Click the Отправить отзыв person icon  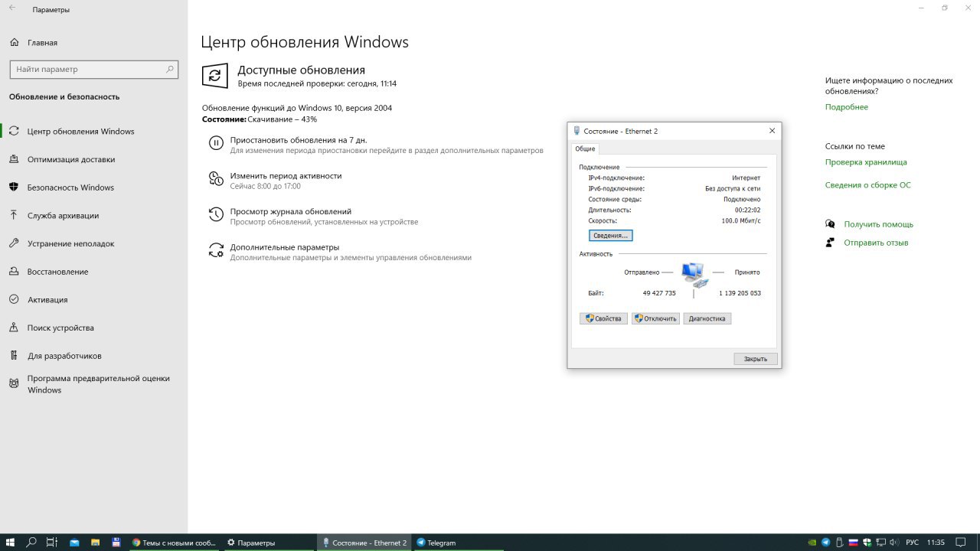[830, 243]
